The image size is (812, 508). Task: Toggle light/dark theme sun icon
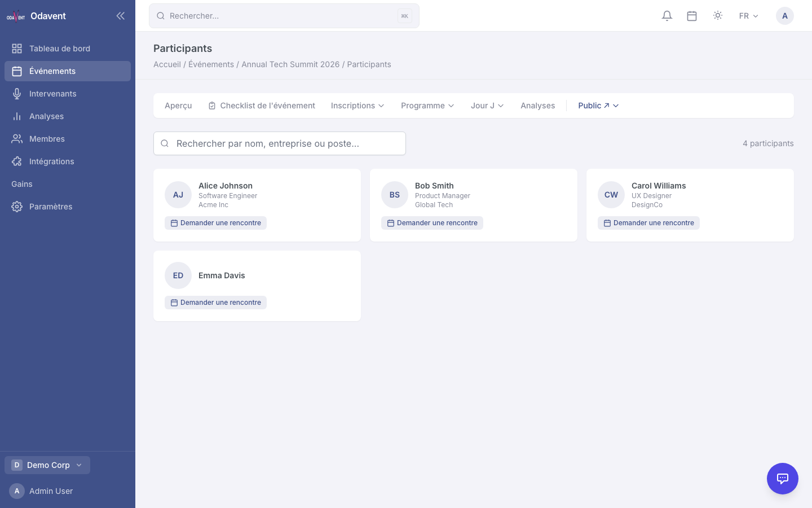coord(718,16)
